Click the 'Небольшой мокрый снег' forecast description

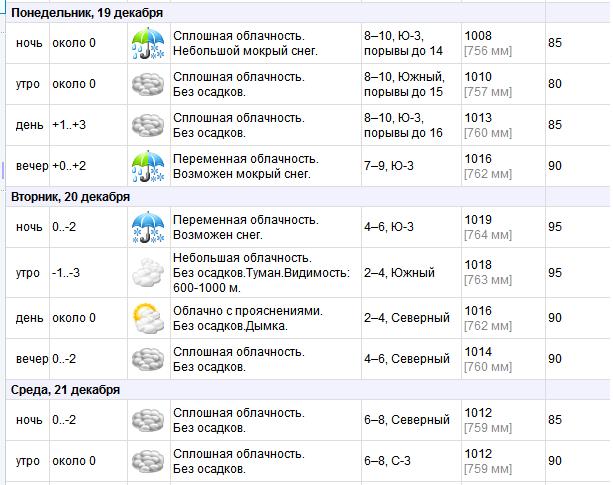coord(245,50)
